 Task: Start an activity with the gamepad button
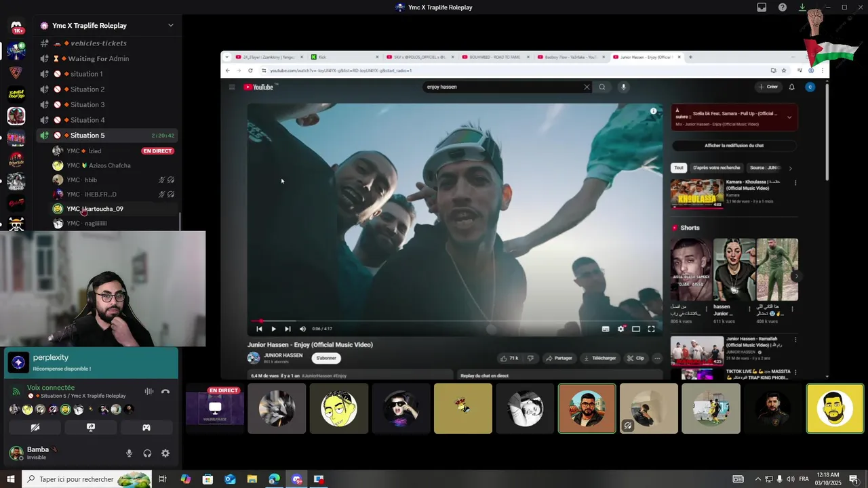(x=146, y=428)
